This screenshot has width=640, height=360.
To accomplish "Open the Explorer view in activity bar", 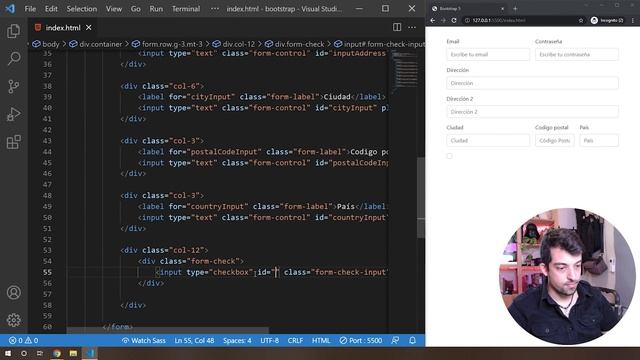I will click(x=13, y=31).
